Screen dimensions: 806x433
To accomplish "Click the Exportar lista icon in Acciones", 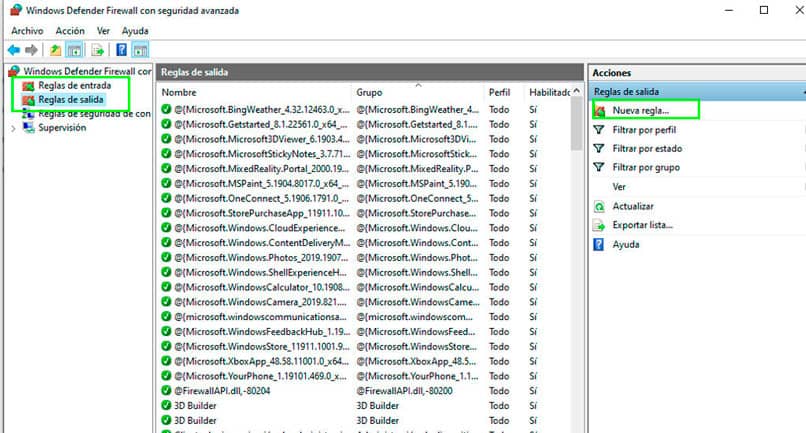I will click(x=599, y=225).
